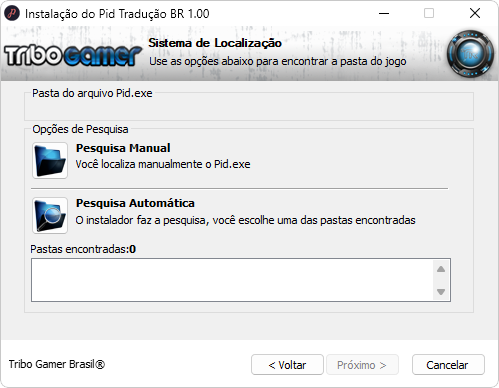
Task: Click the Tribo Gamer logo banner
Action: pyautogui.click(x=73, y=55)
